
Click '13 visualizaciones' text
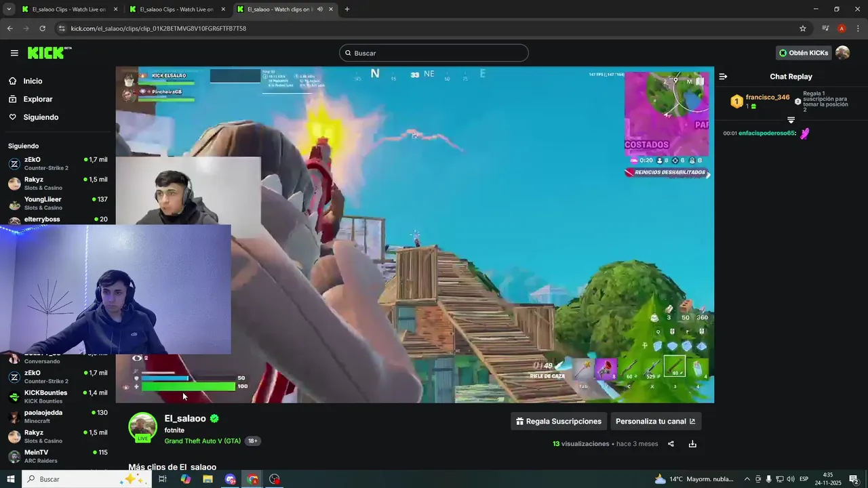pos(581,444)
